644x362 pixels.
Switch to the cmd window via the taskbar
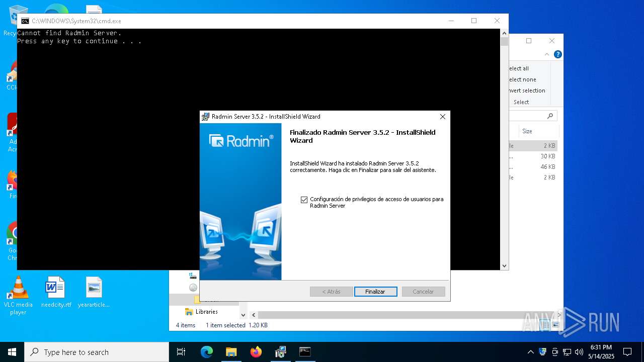[305, 352]
